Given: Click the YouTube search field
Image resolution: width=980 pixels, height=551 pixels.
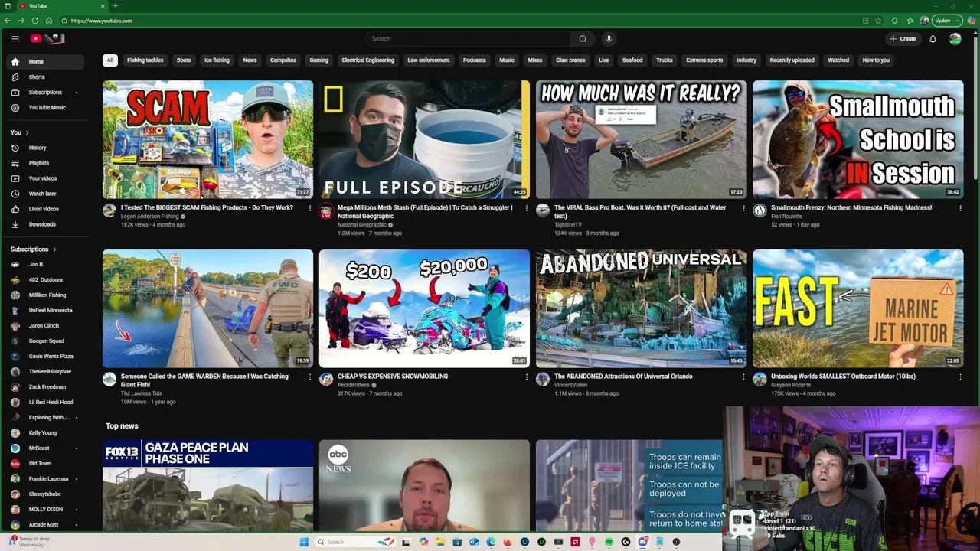Looking at the screenshot, I should coord(469,39).
